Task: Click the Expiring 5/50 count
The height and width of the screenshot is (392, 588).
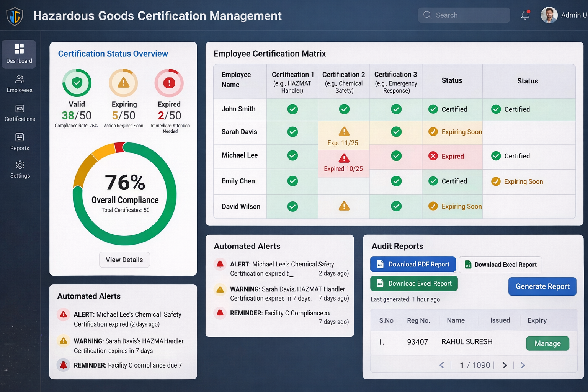Action: tap(123, 116)
